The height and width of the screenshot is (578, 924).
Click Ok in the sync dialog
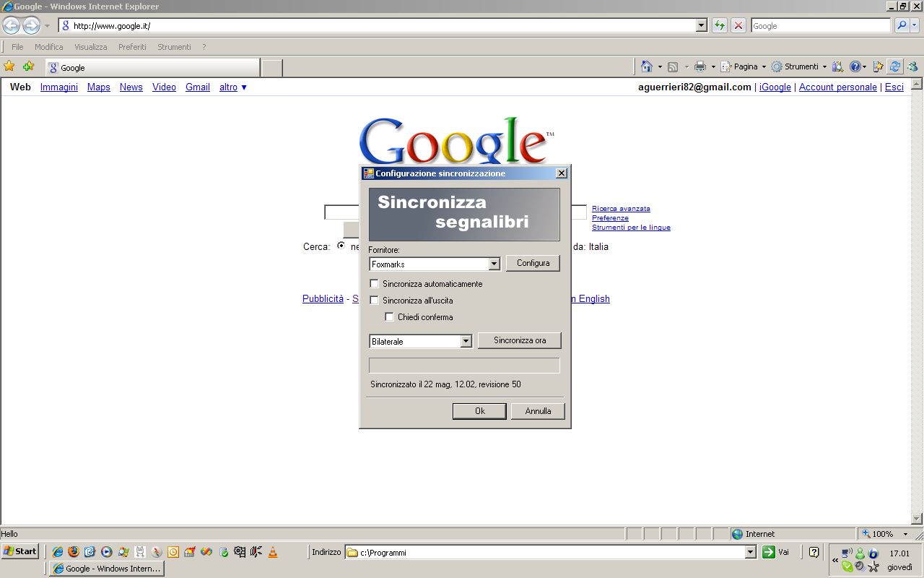480,411
